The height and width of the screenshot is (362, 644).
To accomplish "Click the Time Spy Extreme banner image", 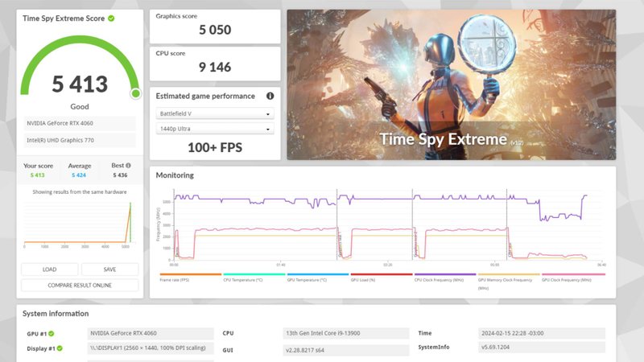I will tap(452, 85).
